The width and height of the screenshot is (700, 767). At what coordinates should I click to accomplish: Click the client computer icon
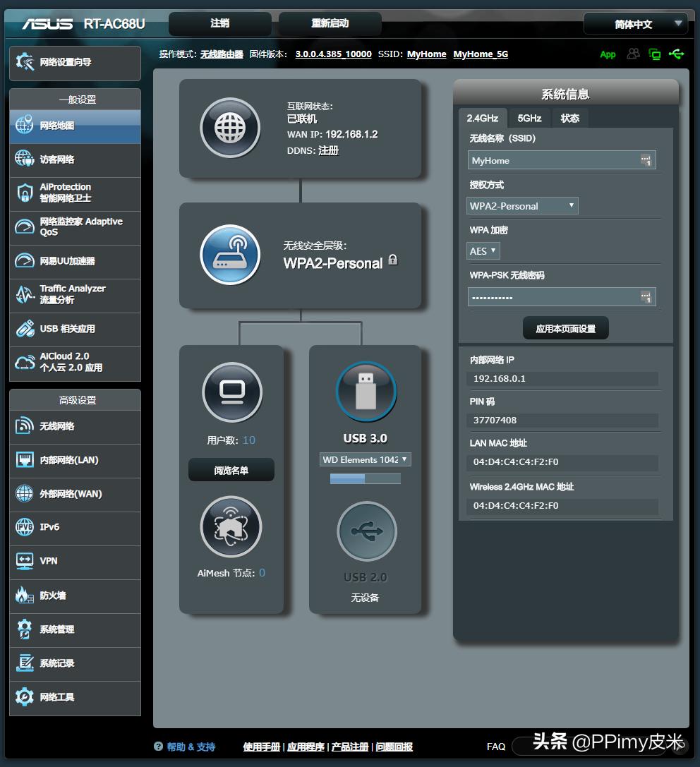(231, 392)
